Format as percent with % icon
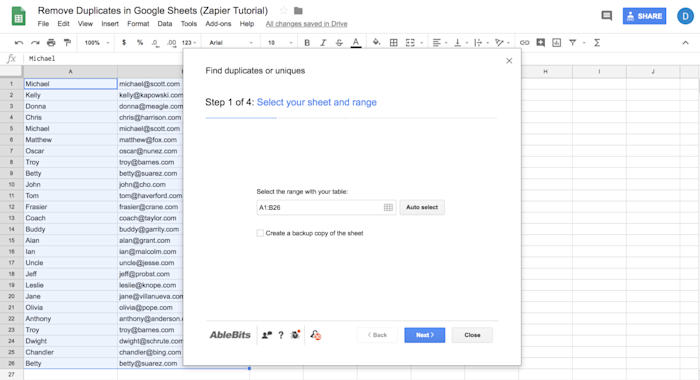The height and width of the screenshot is (380, 700). (x=140, y=43)
